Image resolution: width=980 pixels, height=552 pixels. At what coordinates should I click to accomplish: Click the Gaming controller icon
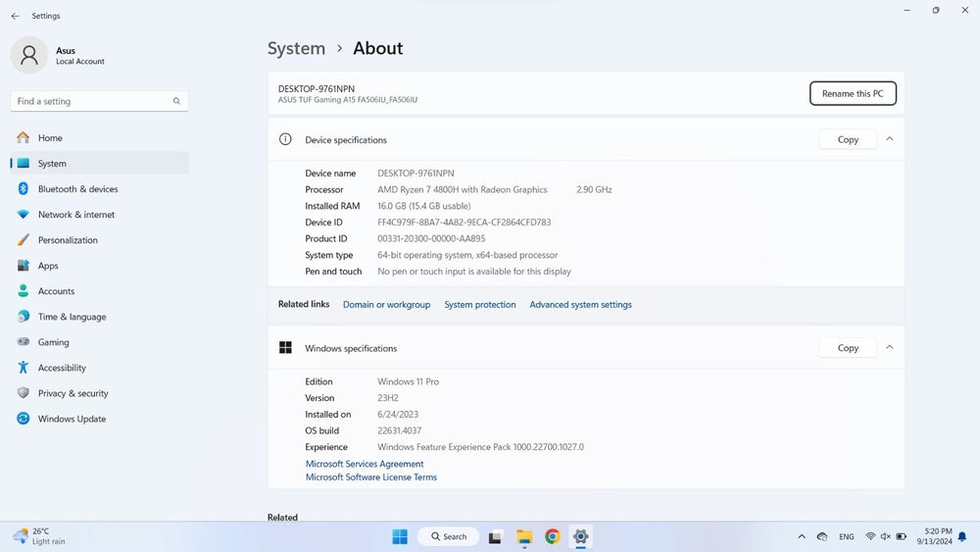24,342
